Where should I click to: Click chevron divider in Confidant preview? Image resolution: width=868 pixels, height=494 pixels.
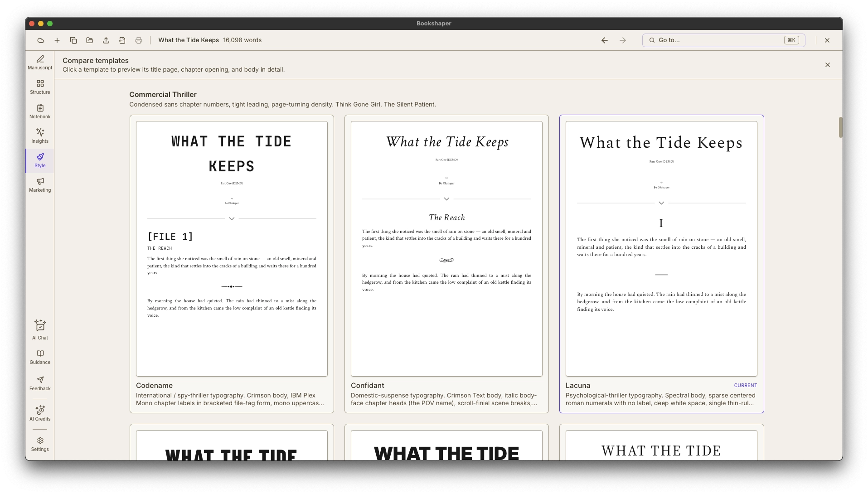(x=446, y=199)
